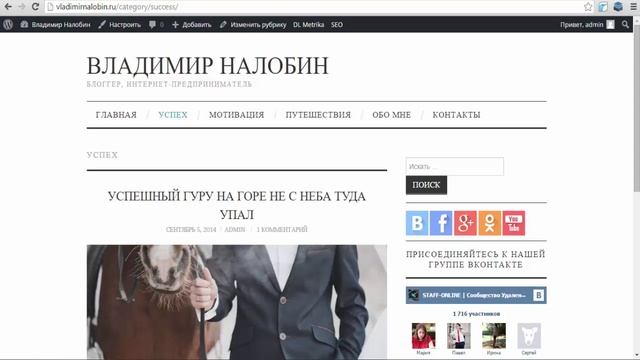Go to the ГЛАВНАЯ nav item
Viewport: 640px width, 360px height.
[116, 115]
